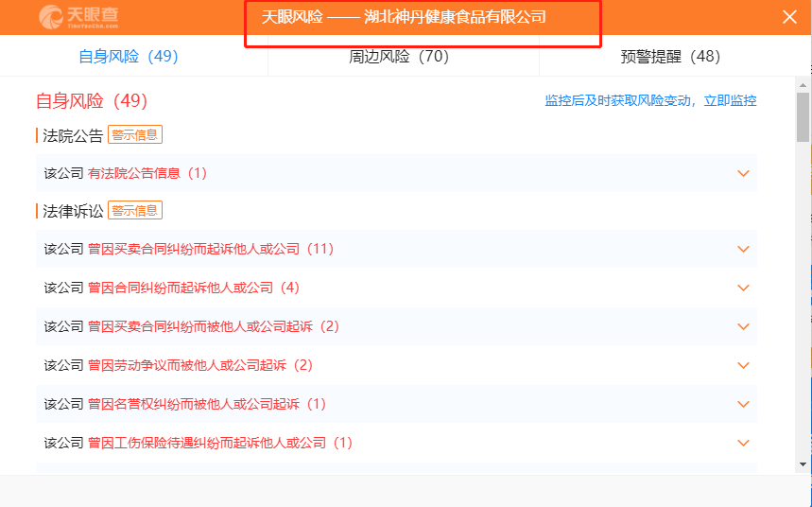Image resolution: width=812 pixels, height=507 pixels.
Task: Click 警示信息 tag beside 法律诉讼
Action: [x=135, y=211]
